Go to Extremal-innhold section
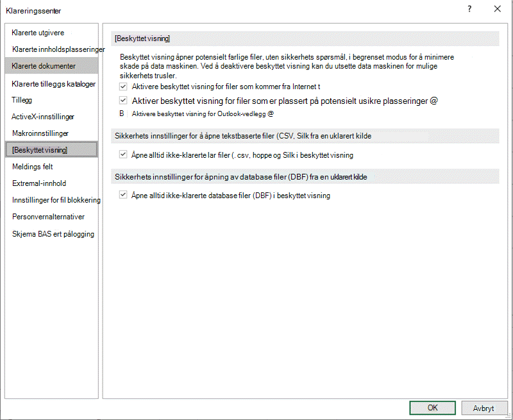The height and width of the screenshot is (420, 513). 51,183
